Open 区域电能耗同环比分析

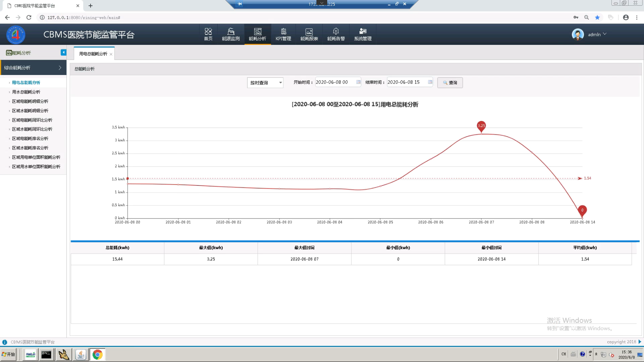(x=32, y=120)
